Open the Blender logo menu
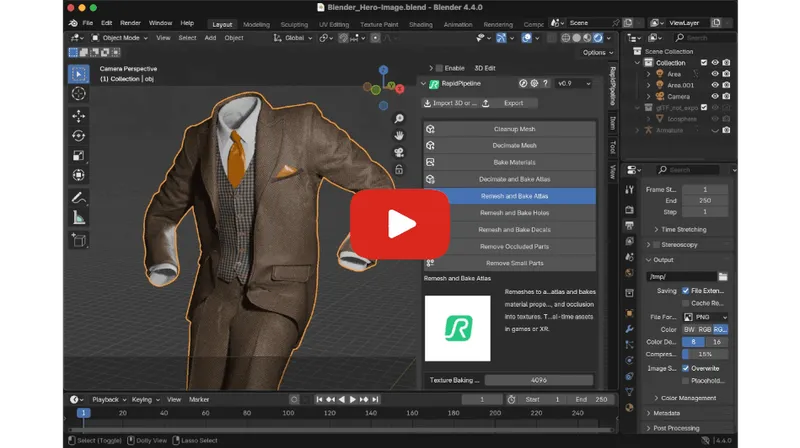 [73, 23]
